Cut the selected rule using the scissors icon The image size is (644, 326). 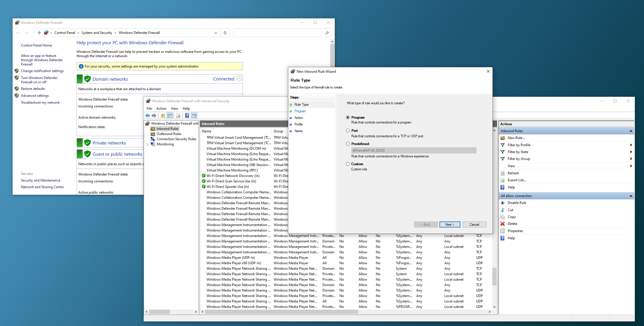coord(503,210)
